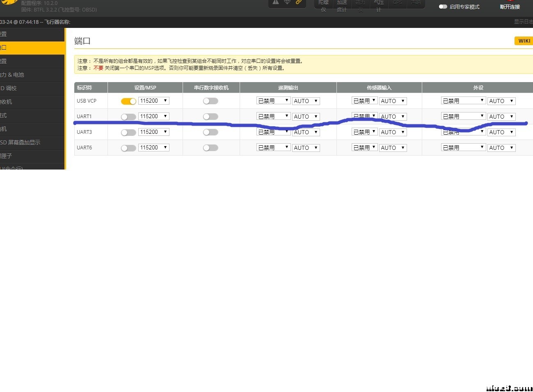The image size is (533, 392).
Task: Click the 串行数字接收机 column header
Action: click(211, 87)
